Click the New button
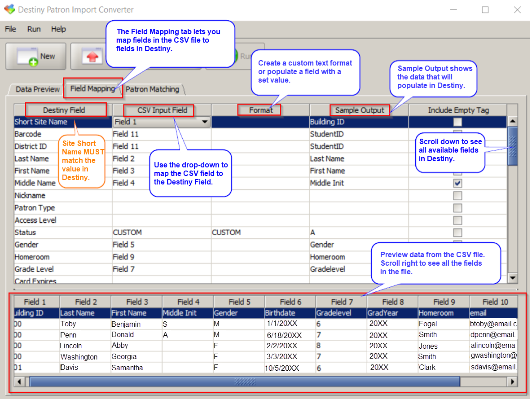Screen dimensions: 532x399 click(x=35, y=56)
